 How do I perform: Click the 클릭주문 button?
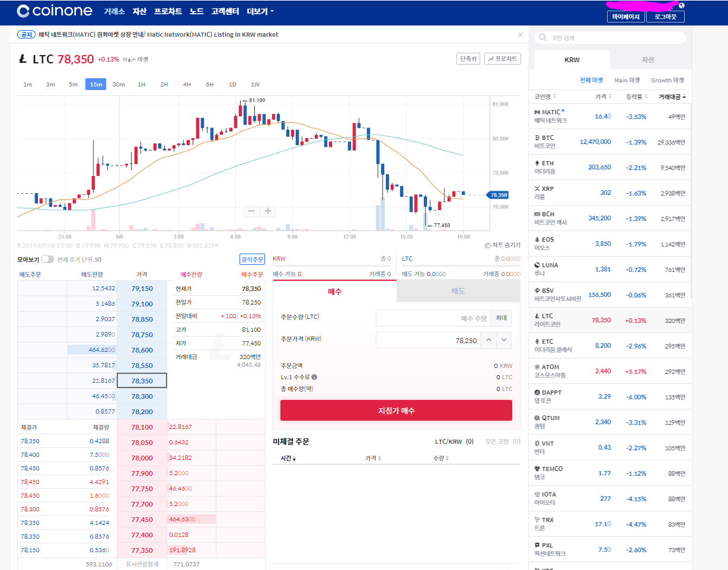coord(252,260)
